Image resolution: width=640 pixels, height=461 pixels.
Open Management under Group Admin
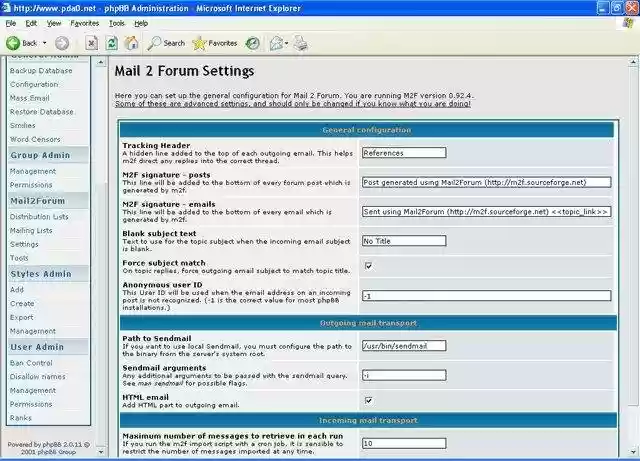[x=33, y=171]
